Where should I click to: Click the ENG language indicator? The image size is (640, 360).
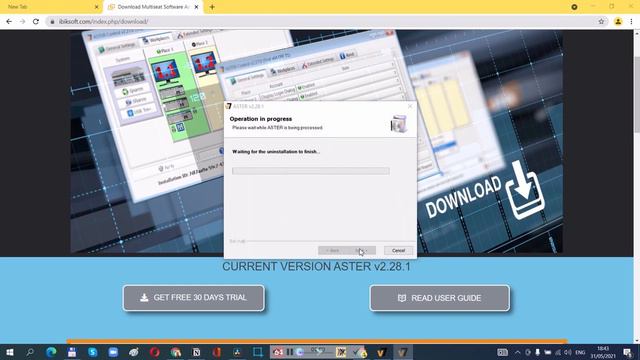click(580, 352)
